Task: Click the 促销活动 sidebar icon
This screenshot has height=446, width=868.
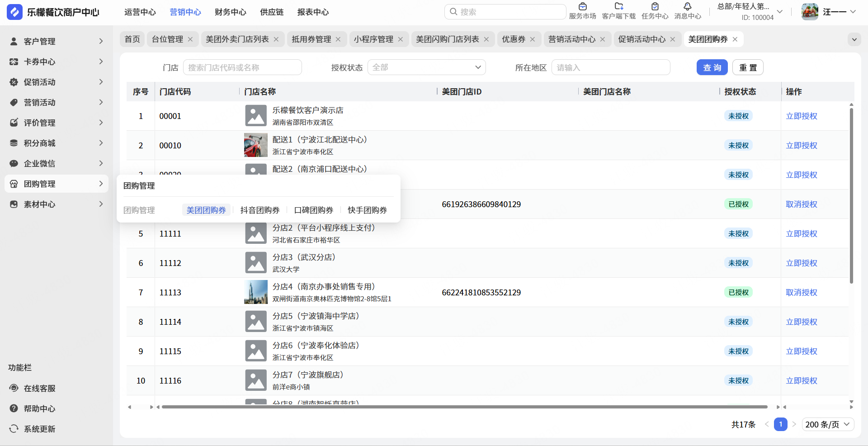Action: pyautogui.click(x=14, y=82)
